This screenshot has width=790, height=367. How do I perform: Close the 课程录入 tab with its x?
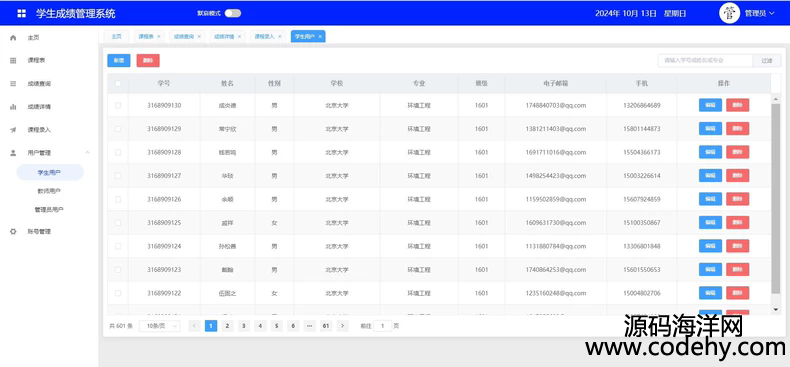(x=280, y=36)
